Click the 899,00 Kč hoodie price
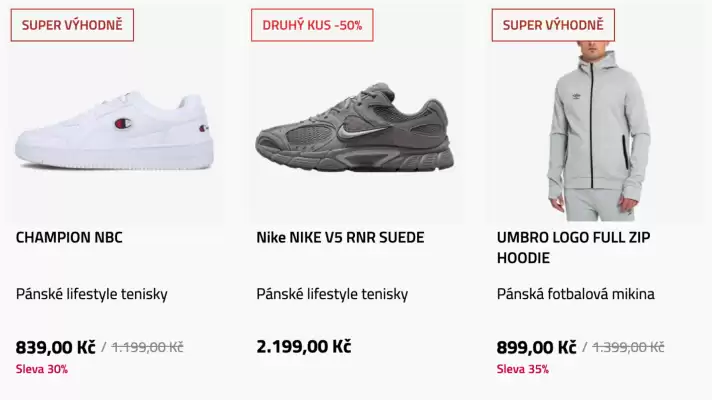The height and width of the screenshot is (400, 712). point(536,347)
